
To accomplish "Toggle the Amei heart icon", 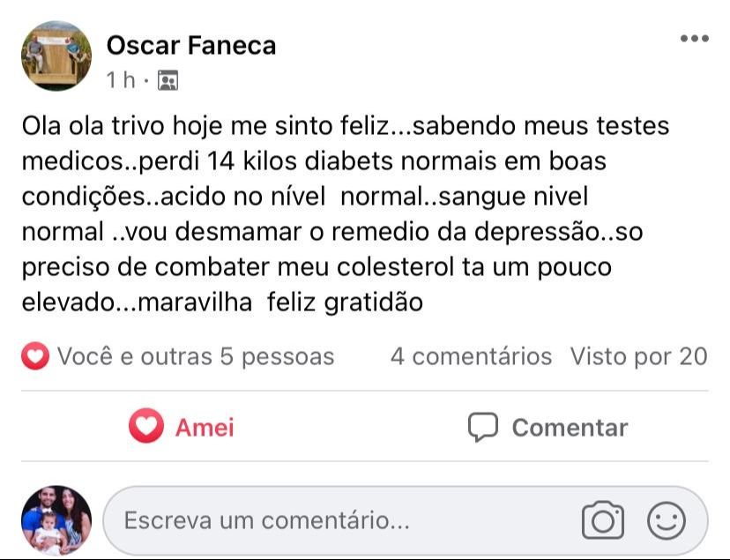I will tap(145, 428).
